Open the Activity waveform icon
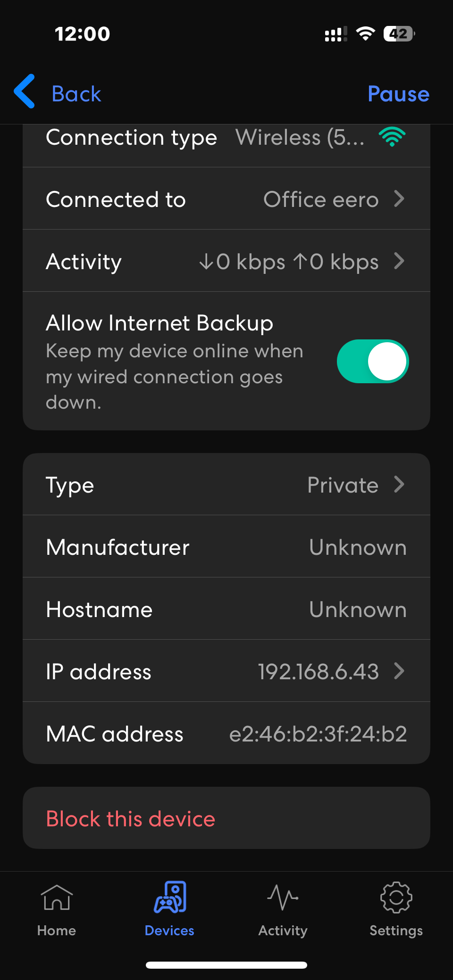 282,898
